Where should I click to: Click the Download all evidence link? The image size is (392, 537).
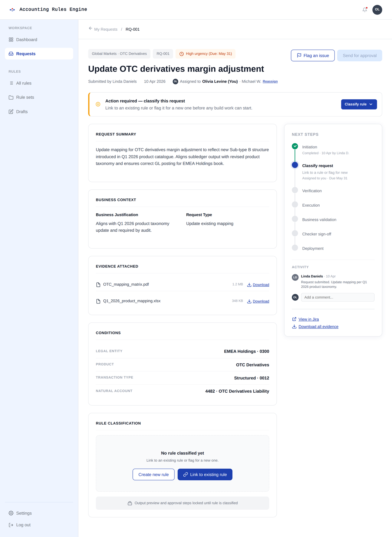318,327
